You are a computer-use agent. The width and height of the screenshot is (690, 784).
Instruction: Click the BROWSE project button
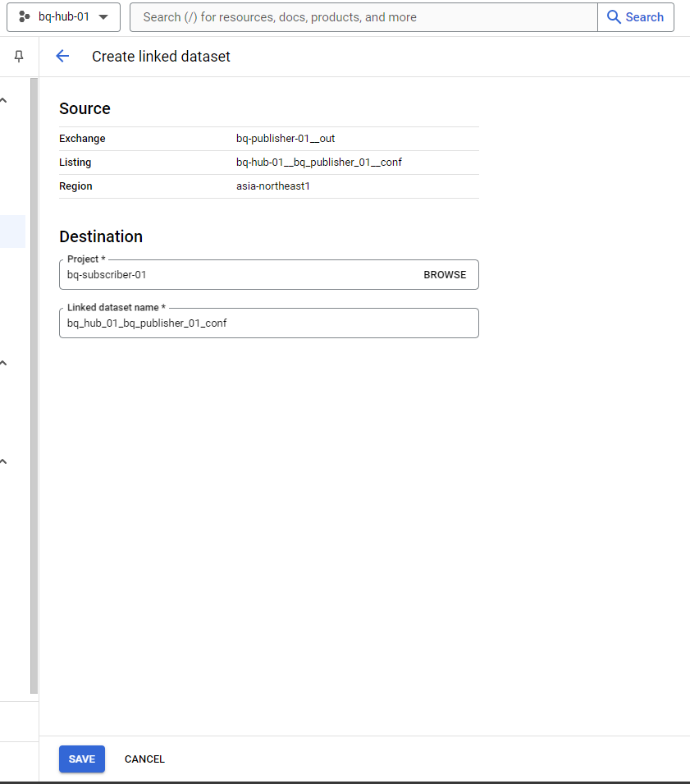pos(445,274)
